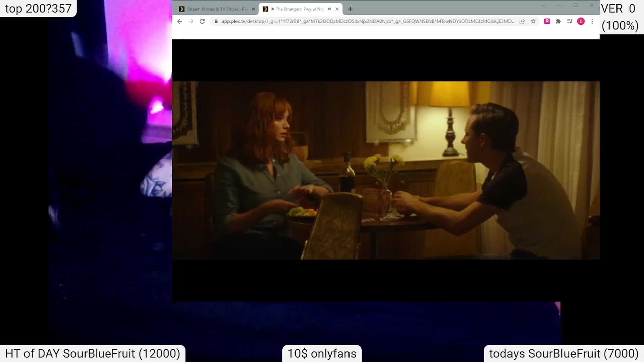View site security lock info
This screenshot has height=362, width=644.
click(x=216, y=21)
